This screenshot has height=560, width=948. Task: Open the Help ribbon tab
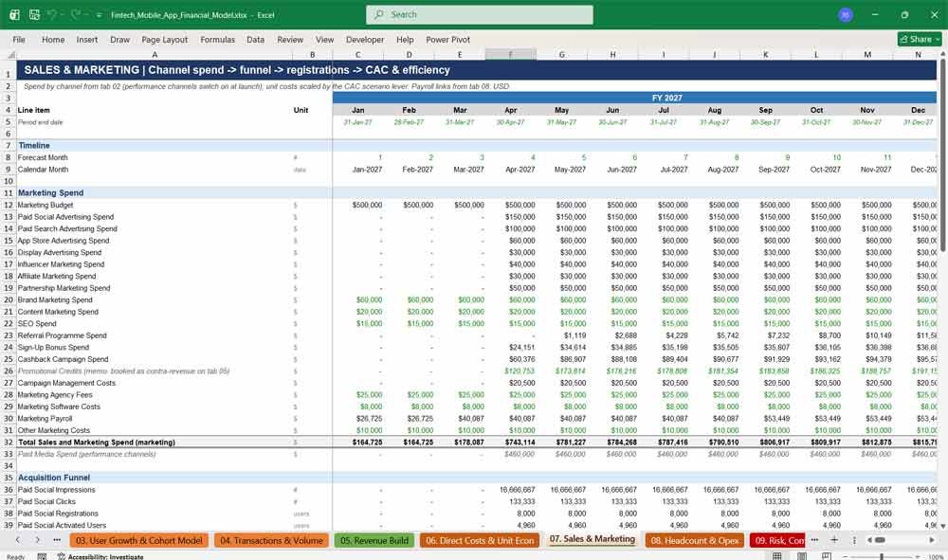point(405,39)
